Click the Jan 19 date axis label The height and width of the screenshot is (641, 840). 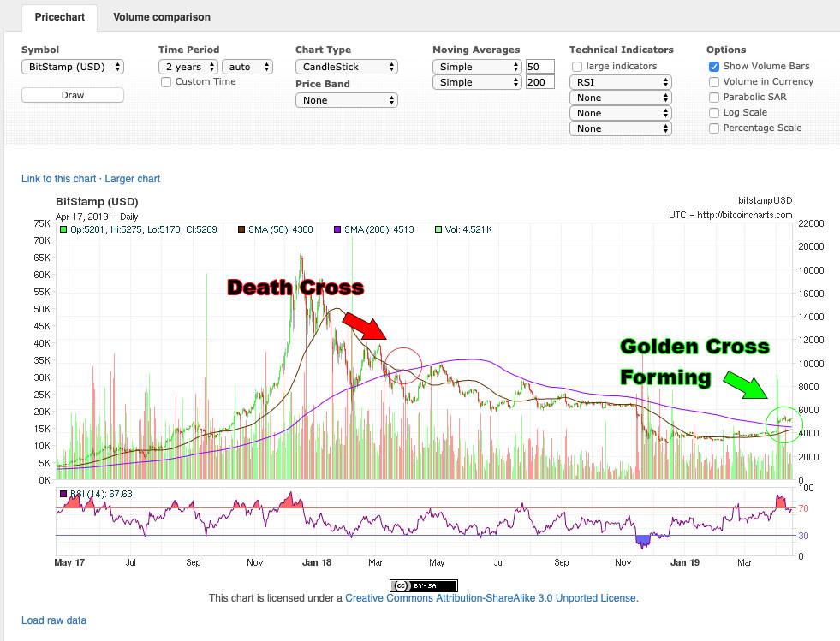[685, 562]
